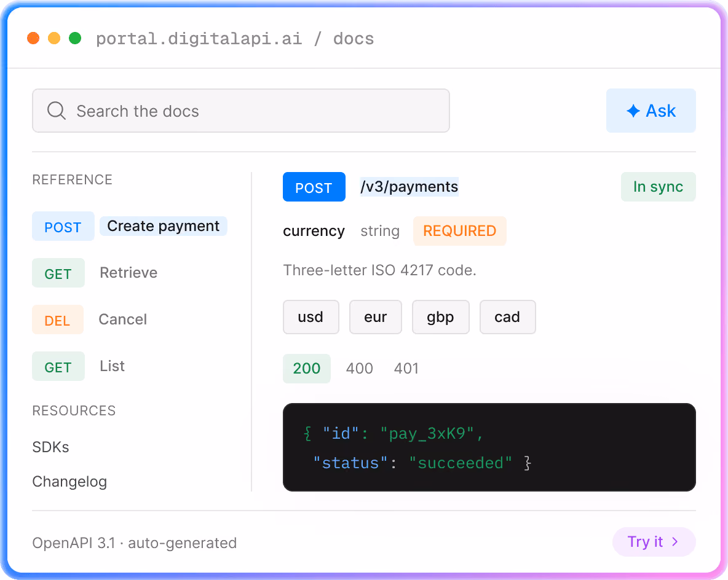Select the usd currency chip
Image resolution: width=728 pixels, height=580 pixels.
pos(311,317)
